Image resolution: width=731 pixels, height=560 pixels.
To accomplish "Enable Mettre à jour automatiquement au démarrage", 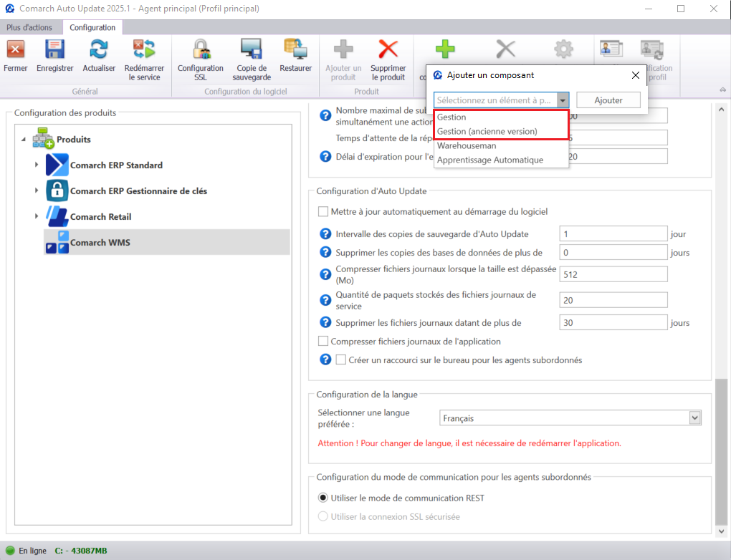I will coord(322,211).
